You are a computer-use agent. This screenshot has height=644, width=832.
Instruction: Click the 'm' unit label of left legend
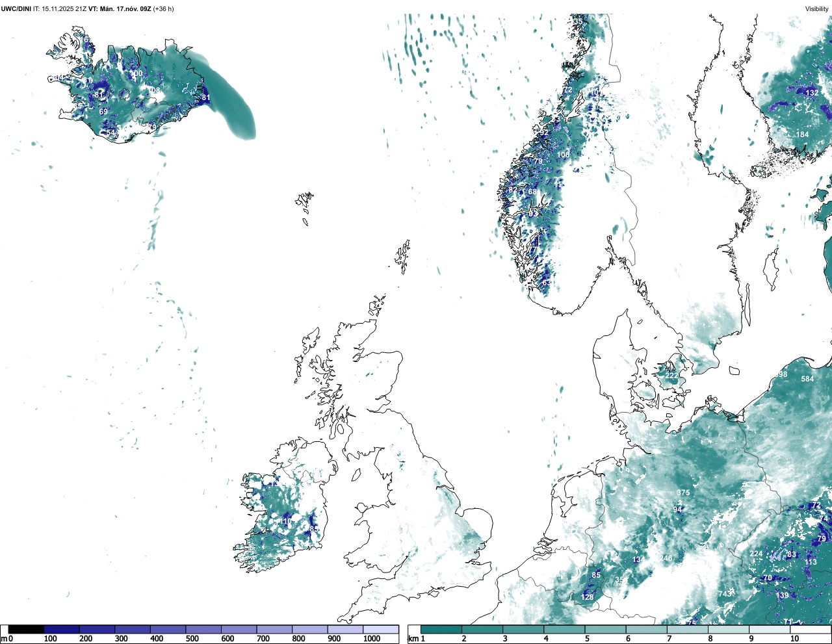[3, 639]
